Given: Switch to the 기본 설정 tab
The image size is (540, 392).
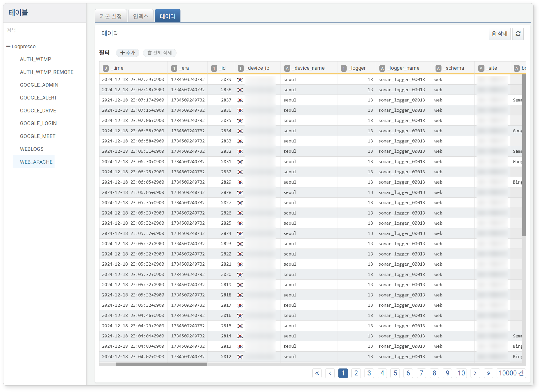Looking at the screenshot, I should click(111, 16).
